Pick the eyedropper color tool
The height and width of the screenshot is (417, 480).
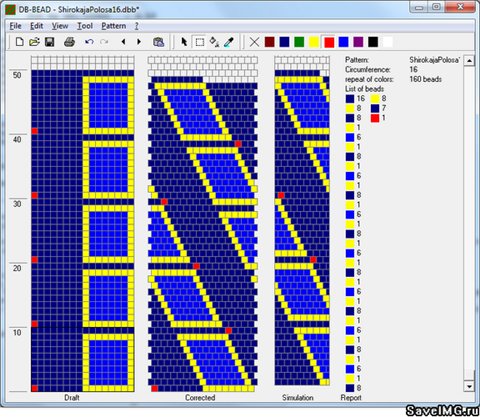click(229, 42)
